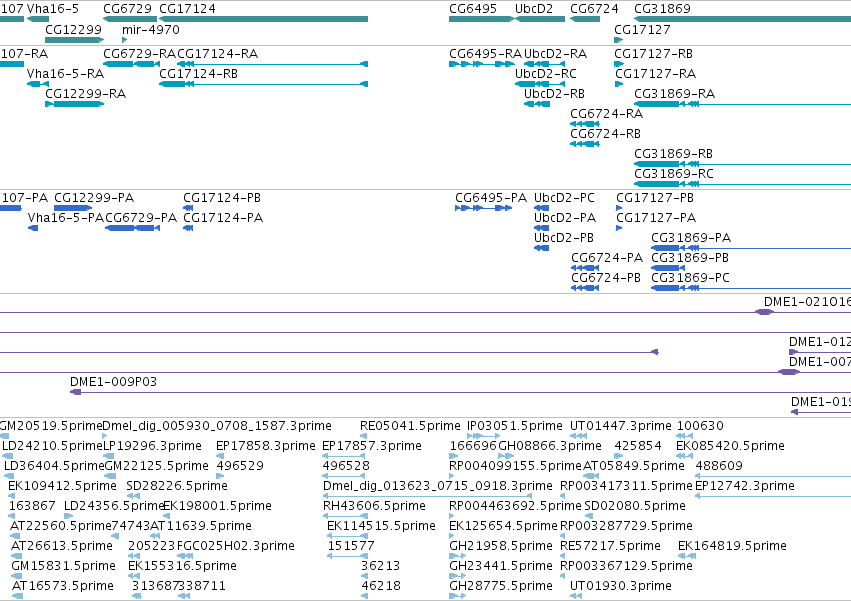
Task: Click EST GH08866.3prime
Action: tap(506, 456)
